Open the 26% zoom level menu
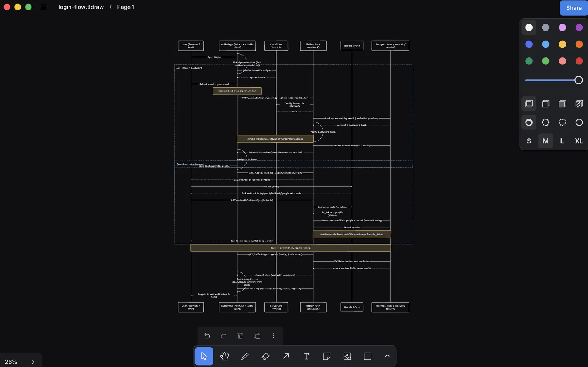This screenshot has width=588, height=367. [x=11, y=362]
